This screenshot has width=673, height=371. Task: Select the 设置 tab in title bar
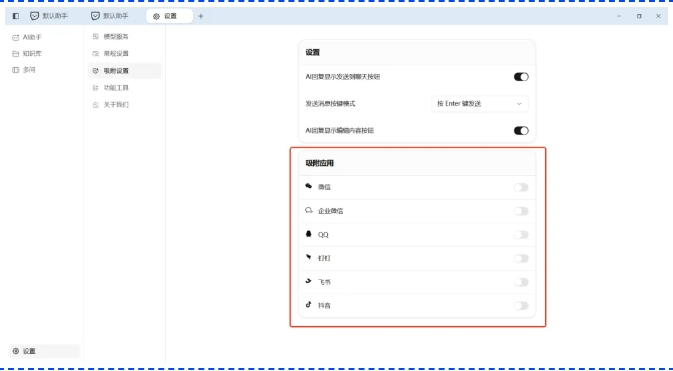click(169, 16)
